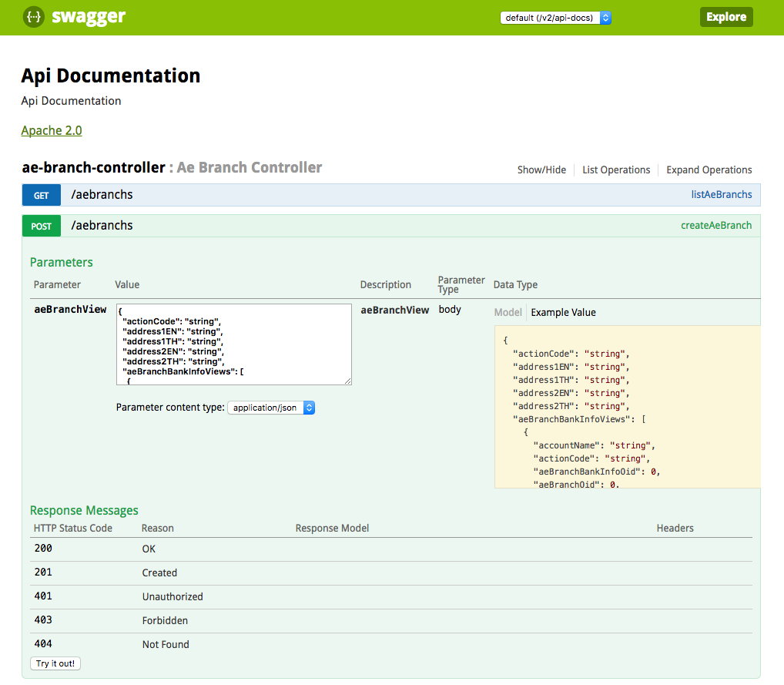Screen dimensions: 784x685
Task: Open the Apache 2.0 license link
Action: point(51,130)
